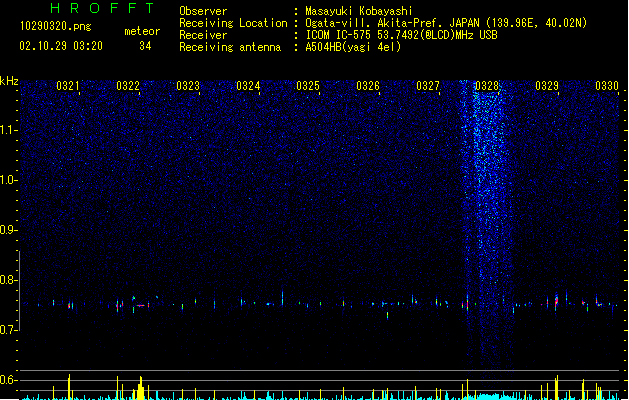Click the Observer label
Screen dimensions: 629x400
click(203, 11)
